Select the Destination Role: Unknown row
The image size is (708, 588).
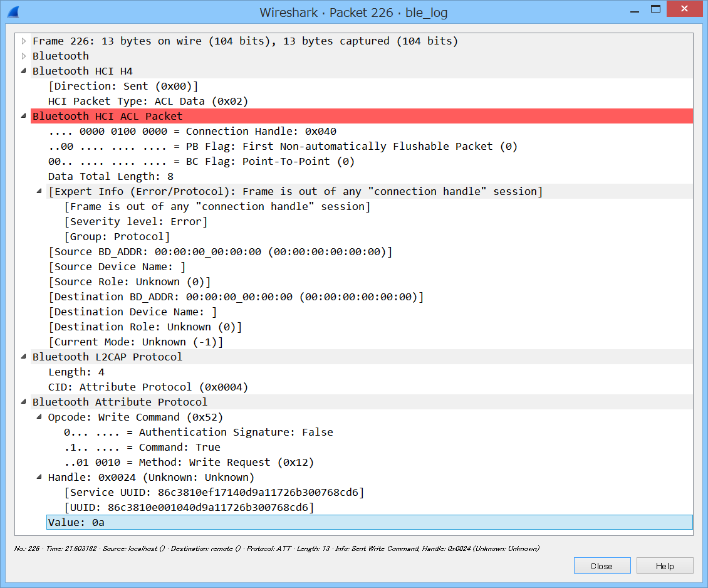[370, 327]
